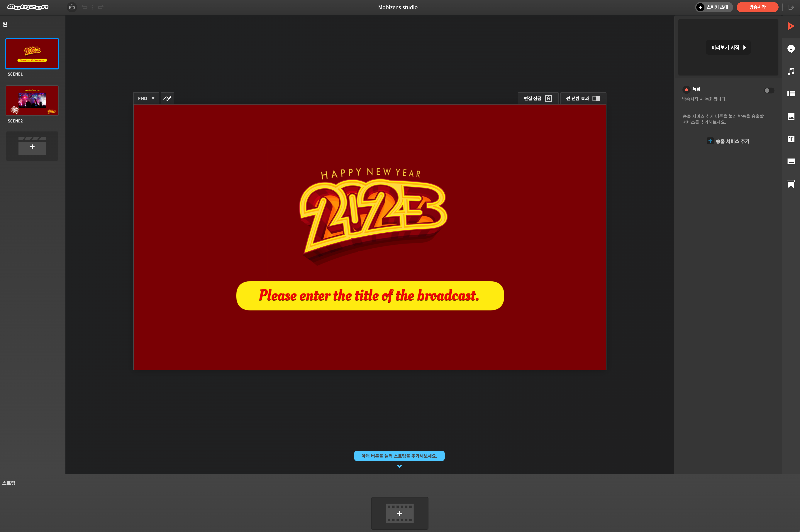Select the red play broadcast tab icon
The height and width of the screenshot is (532, 800).
click(791, 26)
